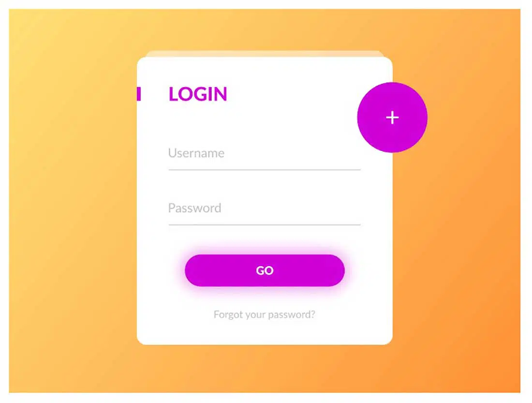Image resolution: width=532 pixels, height=403 pixels.
Task: Click the LOGIN heading text
Action: 197,94
